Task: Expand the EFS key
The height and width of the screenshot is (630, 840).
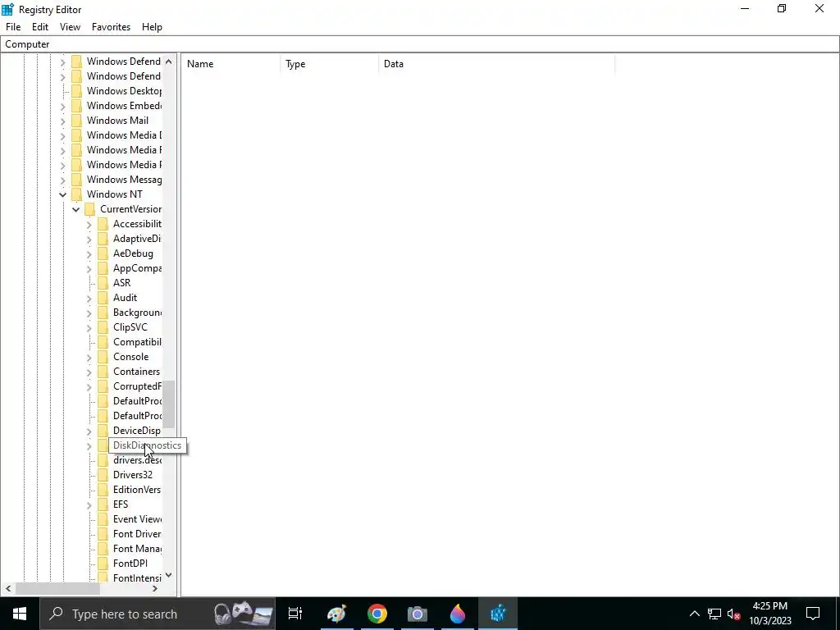Action: [89, 505]
